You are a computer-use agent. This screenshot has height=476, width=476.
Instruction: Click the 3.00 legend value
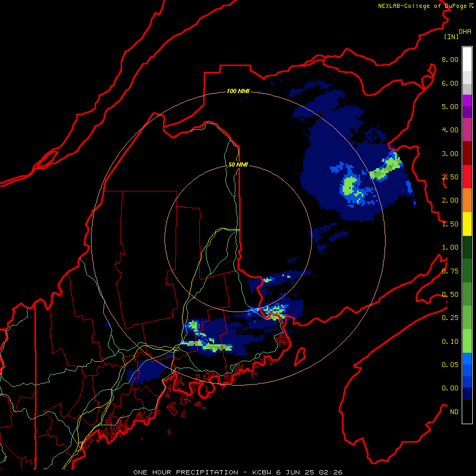(450, 153)
